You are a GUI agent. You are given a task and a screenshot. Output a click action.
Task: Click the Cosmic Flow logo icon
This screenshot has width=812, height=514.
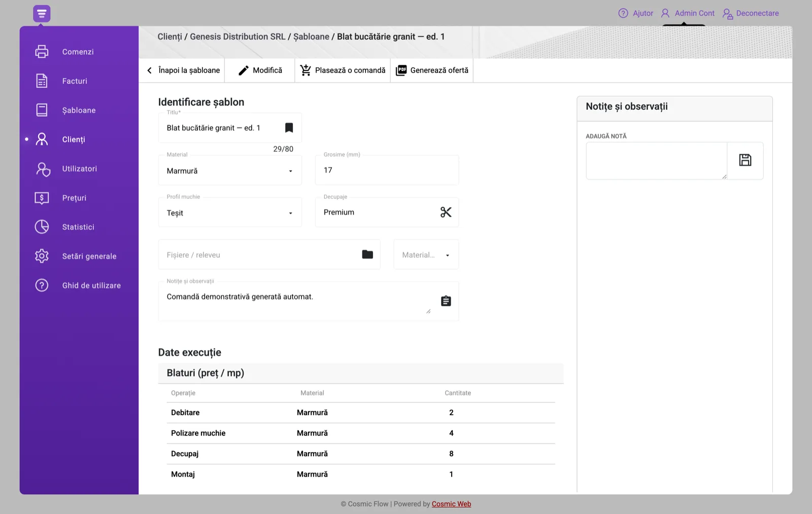tap(42, 13)
